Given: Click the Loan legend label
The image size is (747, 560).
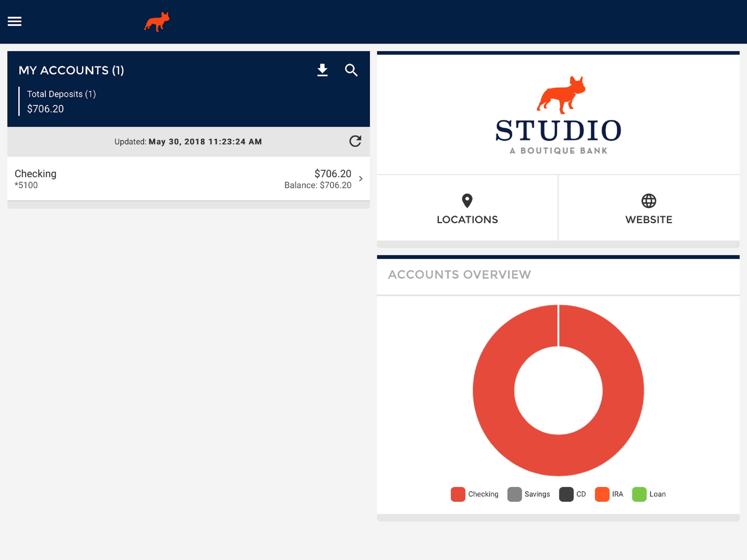Looking at the screenshot, I should point(658,494).
